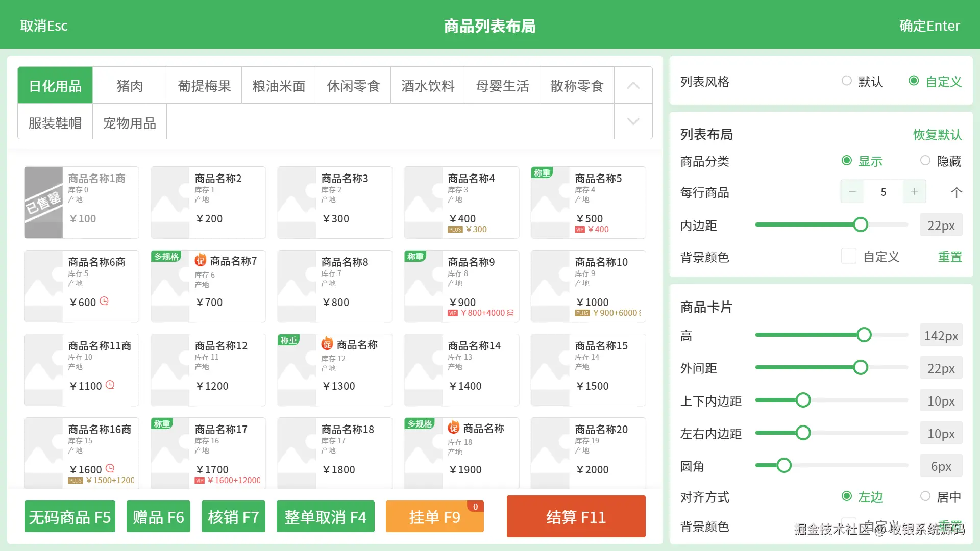980x551 pixels.
Task: Switch to 休闲零食 category tab
Action: pyautogui.click(x=353, y=86)
